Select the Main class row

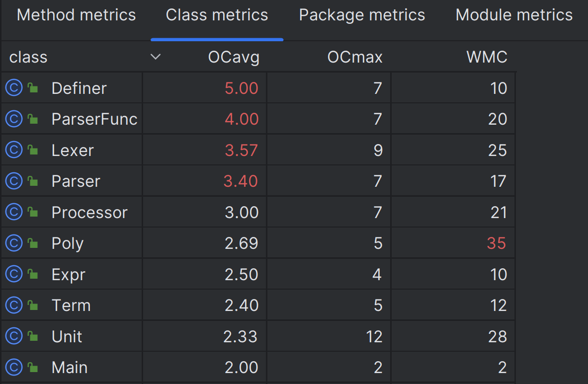tap(70, 368)
